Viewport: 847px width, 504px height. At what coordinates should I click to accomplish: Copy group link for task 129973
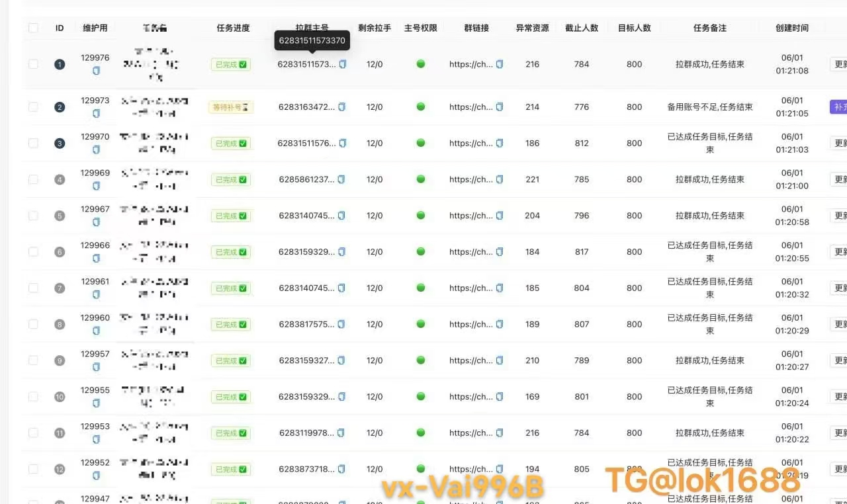tap(500, 107)
